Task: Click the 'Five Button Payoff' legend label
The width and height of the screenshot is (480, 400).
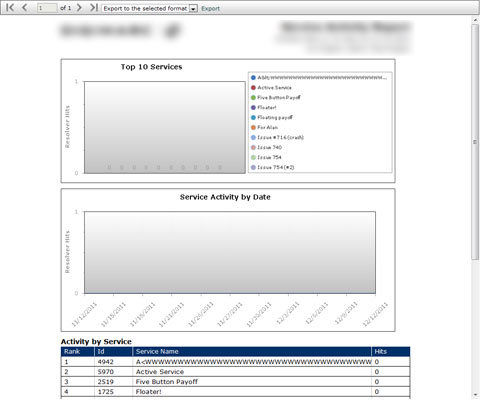Action: (279, 98)
